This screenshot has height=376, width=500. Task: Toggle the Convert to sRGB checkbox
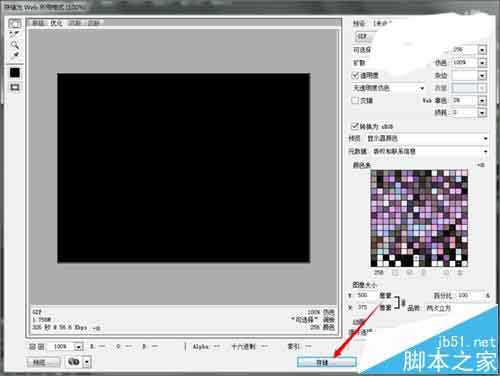(x=355, y=126)
